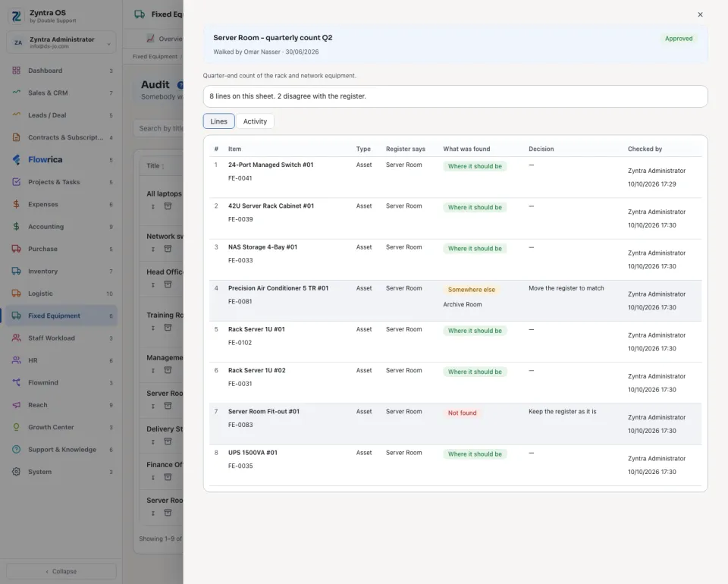Click the archive icon under Head Office
Image resolution: width=728 pixels, height=584 pixels.
click(x=168, y=284)
